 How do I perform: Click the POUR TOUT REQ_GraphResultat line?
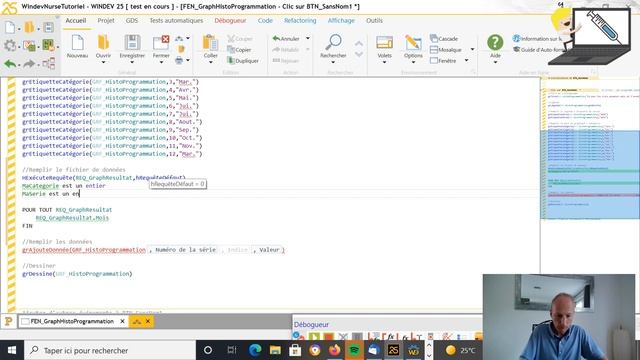[x=67, y=210]
